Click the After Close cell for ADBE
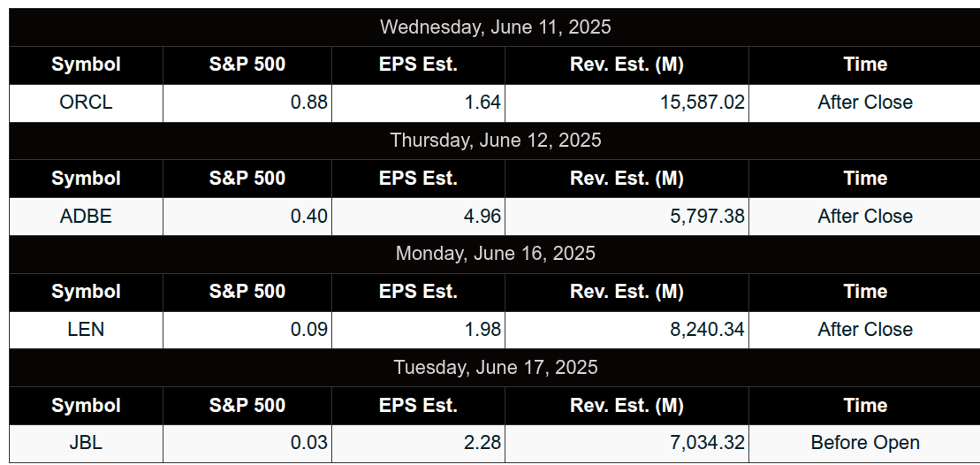The image size is (980, 465). tap(865, 217)
